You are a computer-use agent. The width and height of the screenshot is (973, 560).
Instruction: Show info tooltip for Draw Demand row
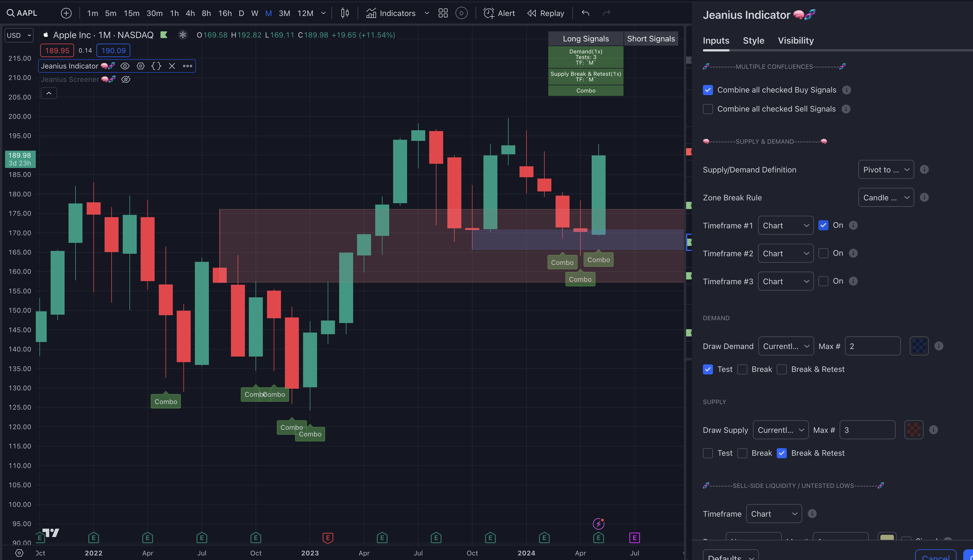click(x=939, y=346)
